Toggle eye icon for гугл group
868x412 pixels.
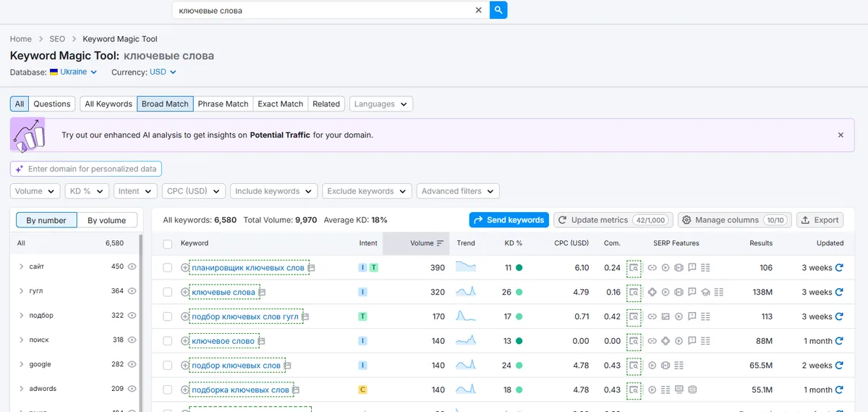(132, 291)
